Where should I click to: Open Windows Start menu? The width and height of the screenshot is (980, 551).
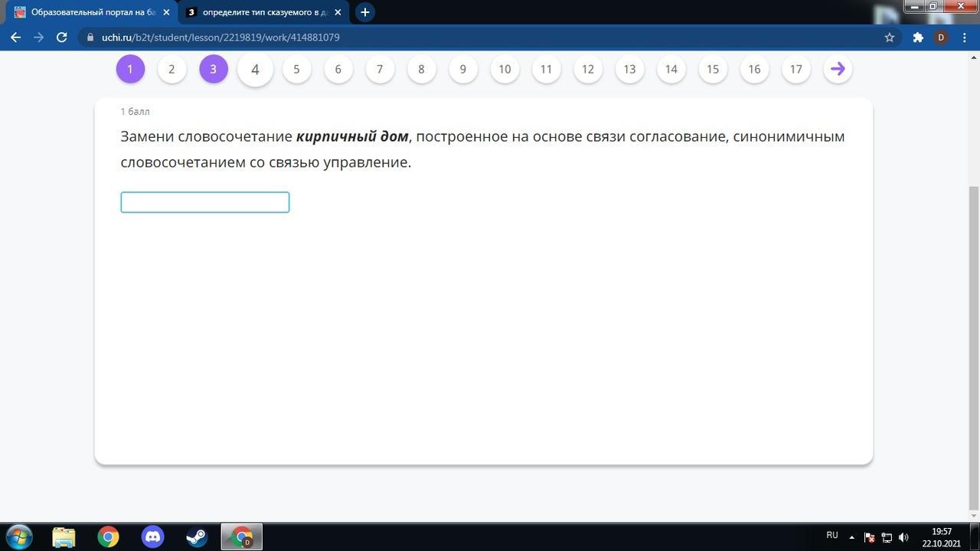18,536
